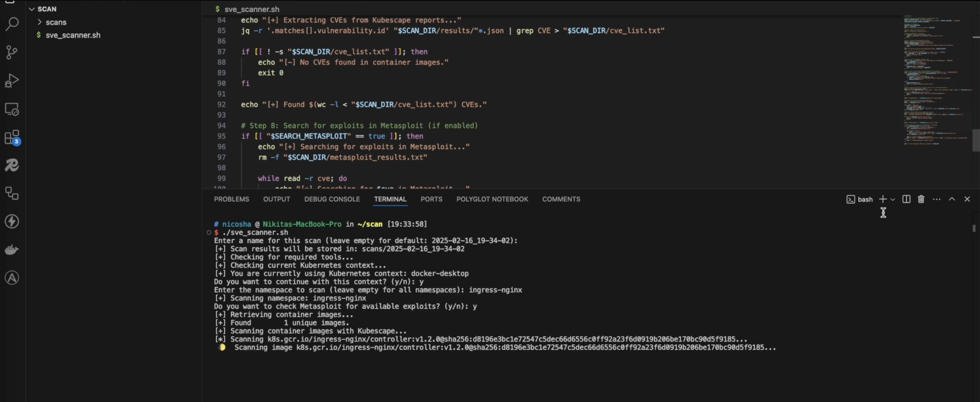Kill terminal with trash icon
Image resolution: width=980 pixels, height=402 pixels.
pos(921,199)
